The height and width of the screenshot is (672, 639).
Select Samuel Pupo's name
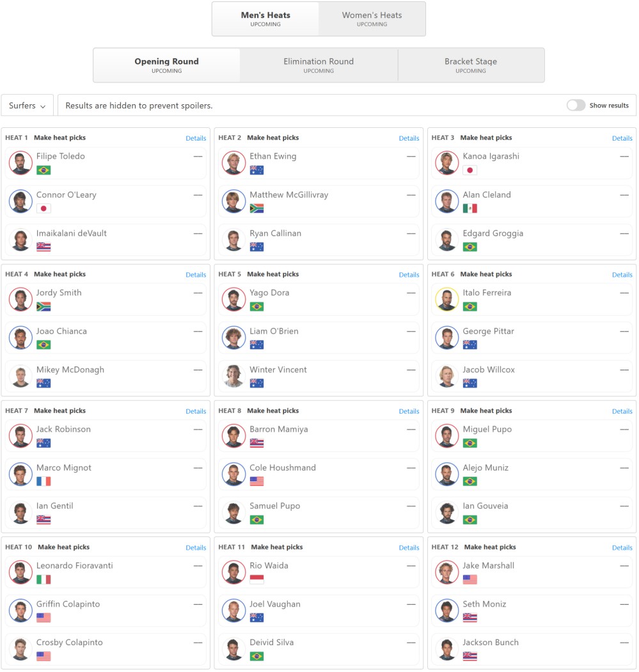click(x=275, y=506)
